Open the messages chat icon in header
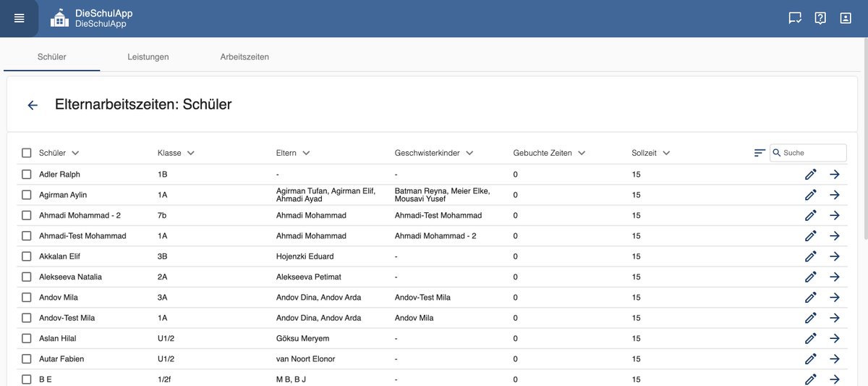 795,18
